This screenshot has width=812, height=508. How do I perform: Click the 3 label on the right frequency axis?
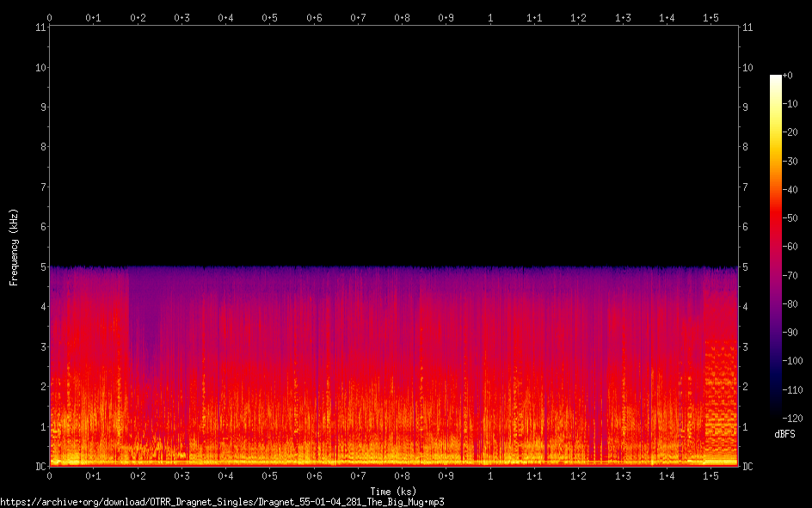(746, 346)
